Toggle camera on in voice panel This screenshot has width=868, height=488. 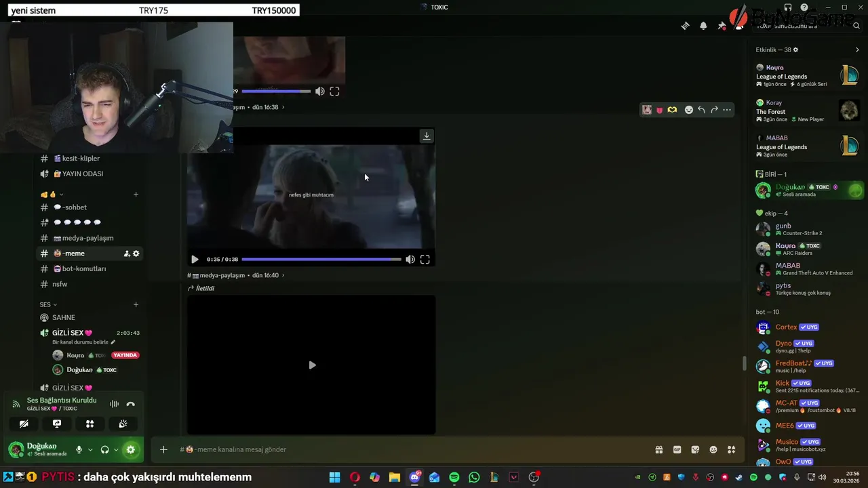click(24, 424)
